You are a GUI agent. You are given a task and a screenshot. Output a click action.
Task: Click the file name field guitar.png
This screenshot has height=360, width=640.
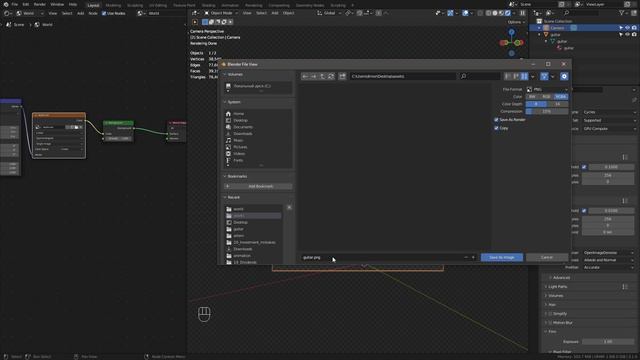[382, 258]
